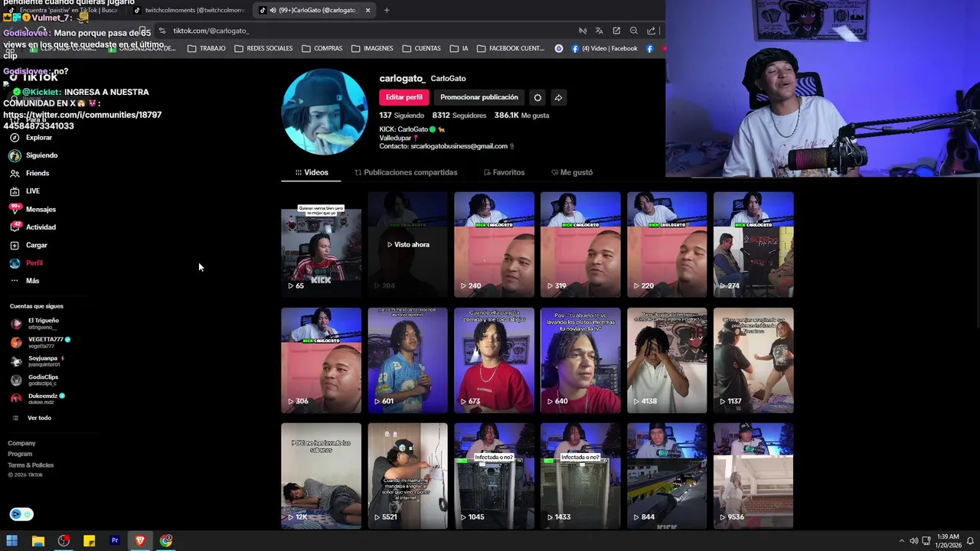Open a new browser tab
The image size is (980, 551).
click(387, 10)
